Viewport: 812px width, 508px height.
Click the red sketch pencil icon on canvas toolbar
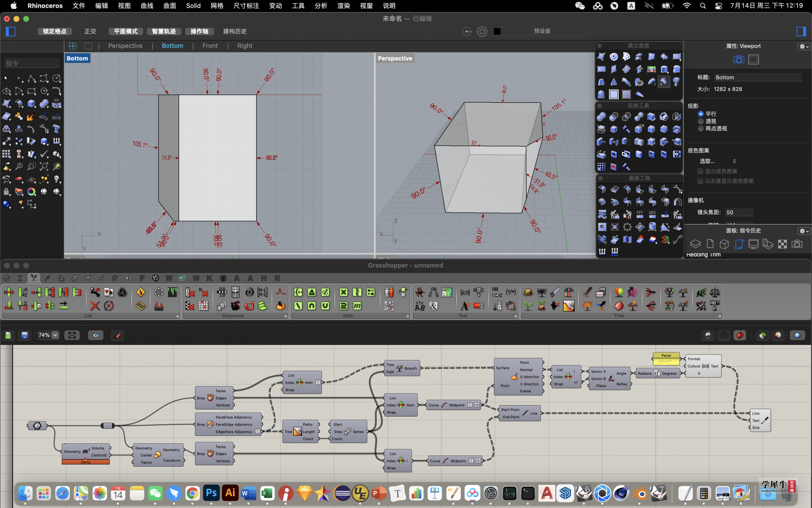(118, 335)
